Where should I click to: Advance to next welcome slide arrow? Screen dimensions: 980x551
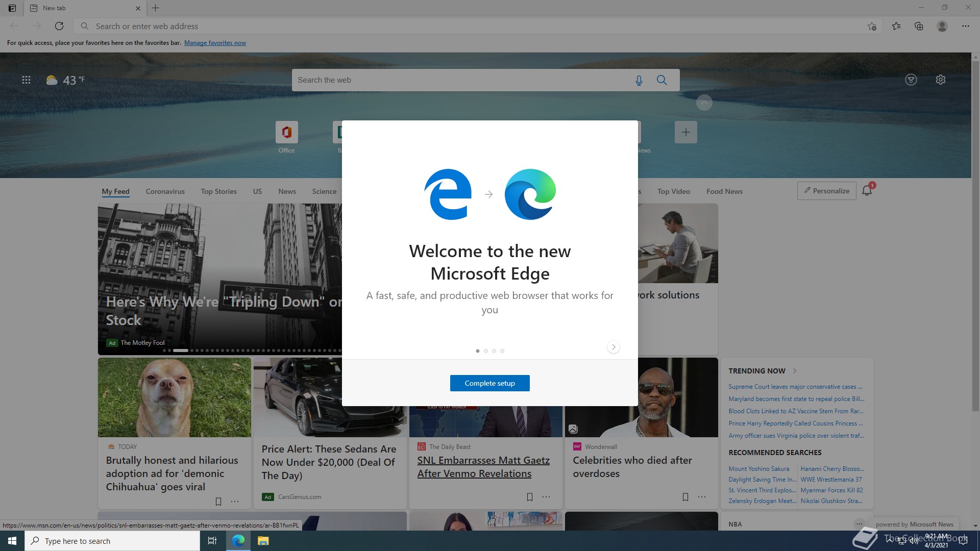click(614, 347)
